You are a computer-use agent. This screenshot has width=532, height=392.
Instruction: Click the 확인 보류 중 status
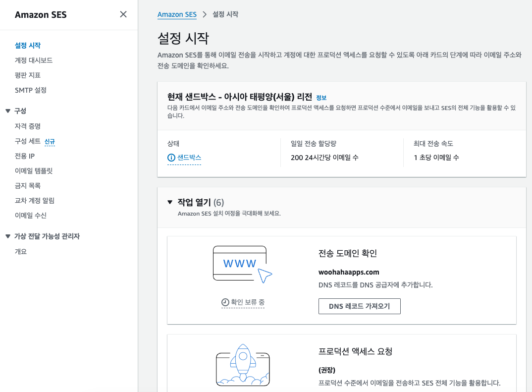pos(248,302)
